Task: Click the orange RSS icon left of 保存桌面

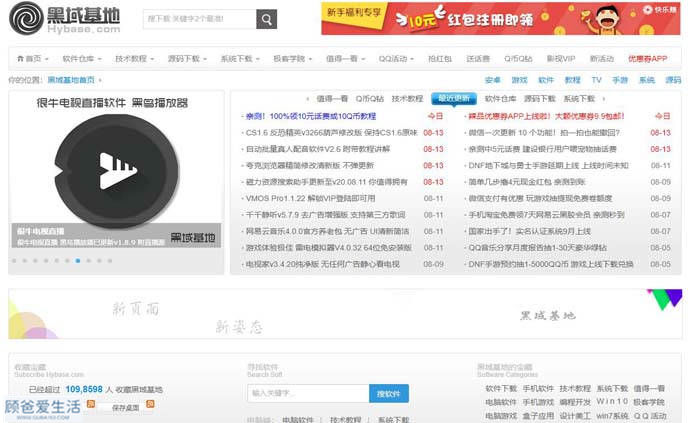Action: tap(91, 404)
